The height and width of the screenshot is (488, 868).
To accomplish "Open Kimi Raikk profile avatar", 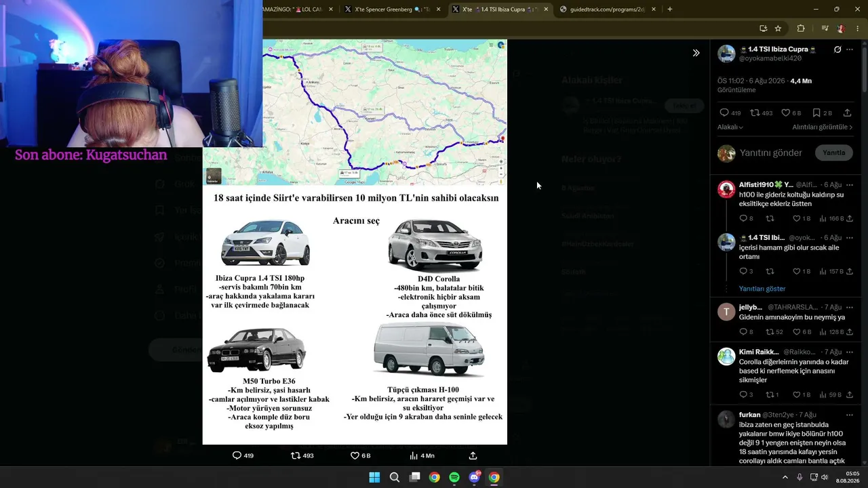I will coord(726,357).
